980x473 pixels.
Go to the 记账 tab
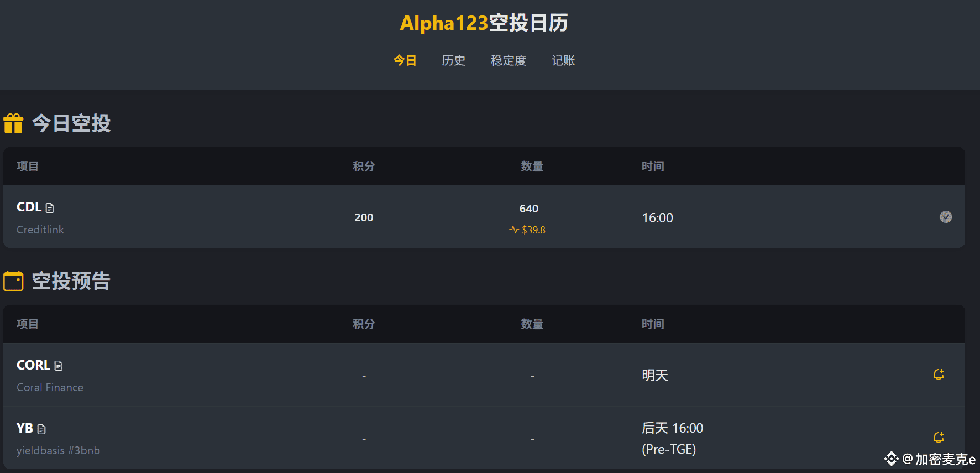[563, 60]
